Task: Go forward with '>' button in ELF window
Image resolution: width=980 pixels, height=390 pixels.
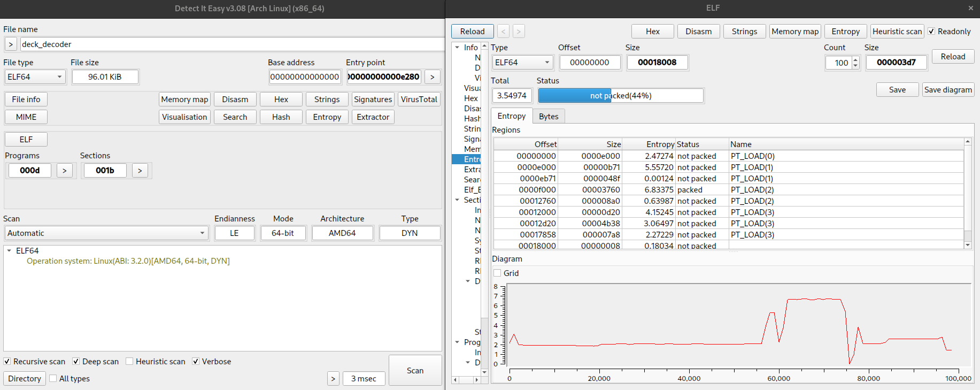Action: [518, 32]
